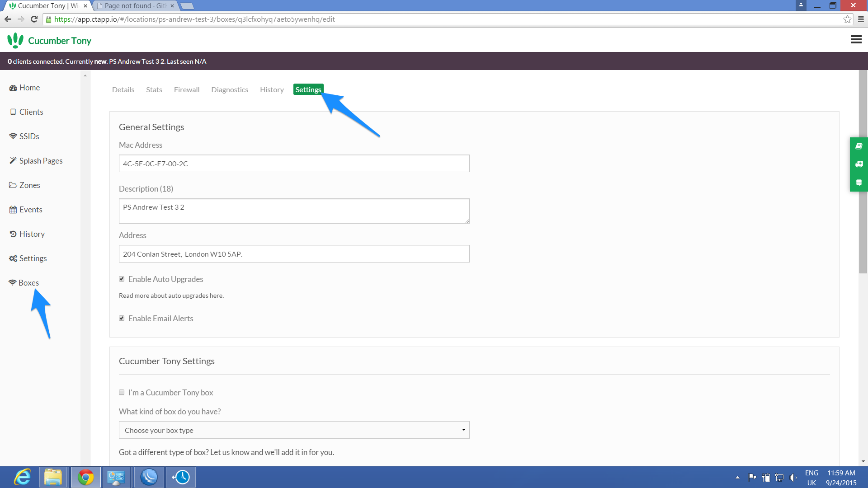Open Home in the sidebar
The width and height of the screenshot is (868, 488).
point(29,88)
